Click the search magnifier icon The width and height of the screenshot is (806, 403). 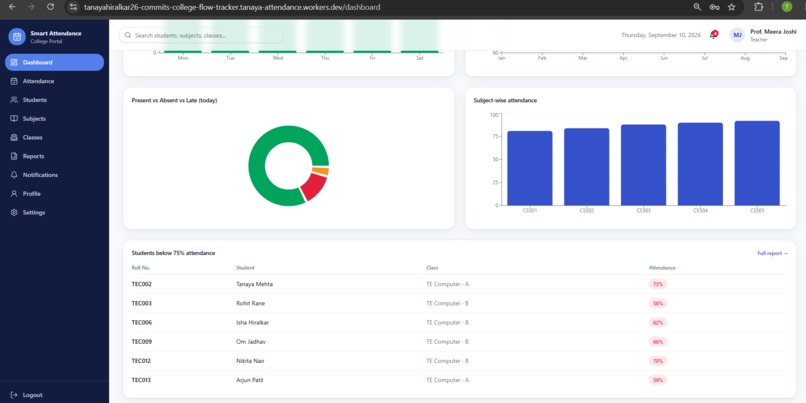[128, 35]
